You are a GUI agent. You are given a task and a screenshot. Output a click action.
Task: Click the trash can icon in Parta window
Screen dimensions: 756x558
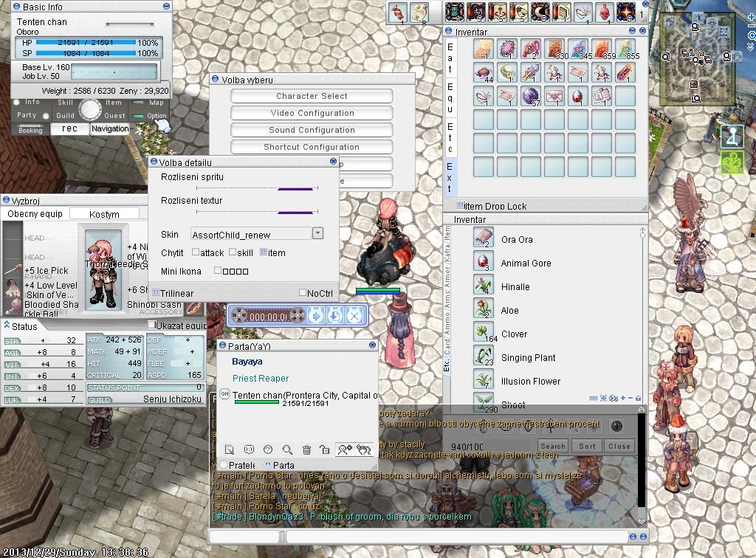point(306,449)
